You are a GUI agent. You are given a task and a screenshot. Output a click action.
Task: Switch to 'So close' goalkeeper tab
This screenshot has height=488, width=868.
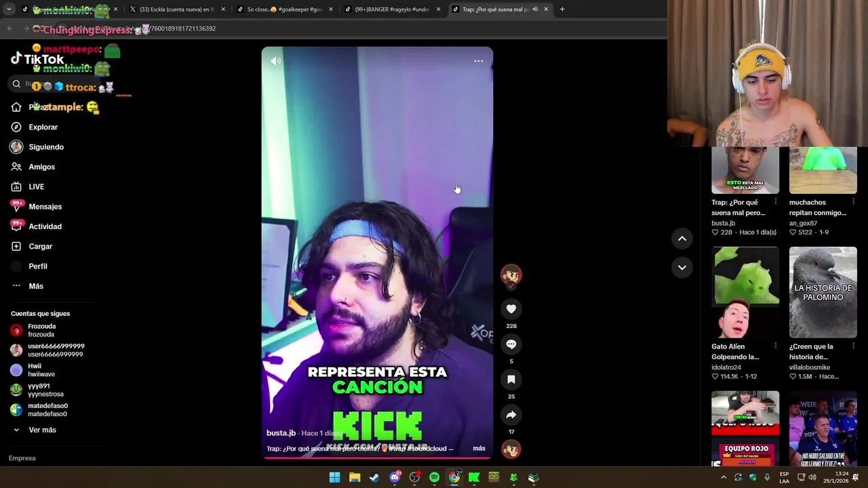(283, 9)
